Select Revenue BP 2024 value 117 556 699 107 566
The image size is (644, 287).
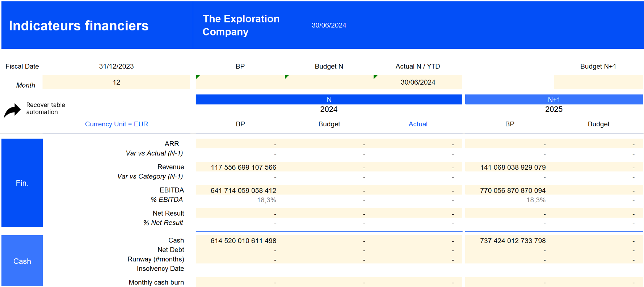[x=243, y=167]
